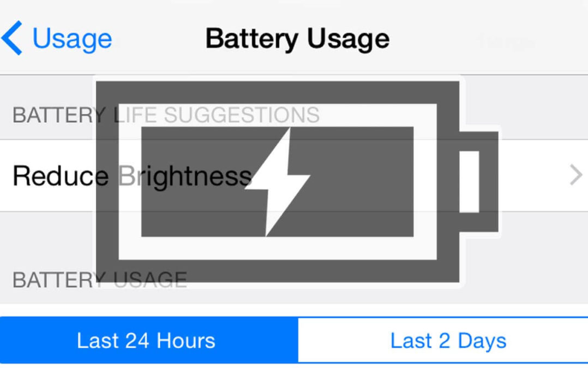Click the word Brightness in the suggestion row
The image size is (588, 368).
tap(185, 176)
